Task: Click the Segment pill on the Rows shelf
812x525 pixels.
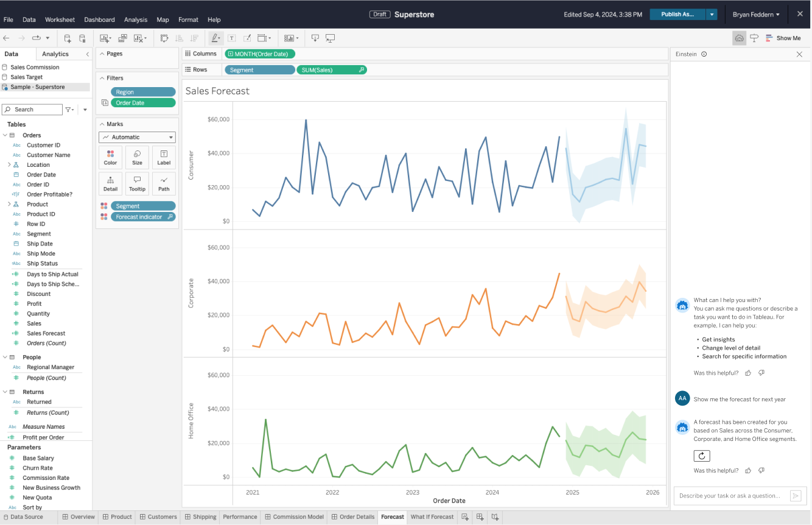Action: (x=259, y=69)
